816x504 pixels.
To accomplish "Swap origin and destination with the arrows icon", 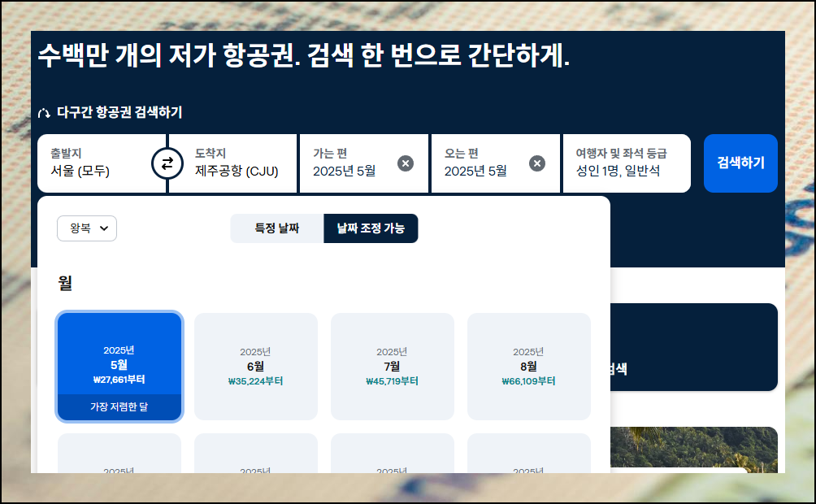I will click(167, 163).
